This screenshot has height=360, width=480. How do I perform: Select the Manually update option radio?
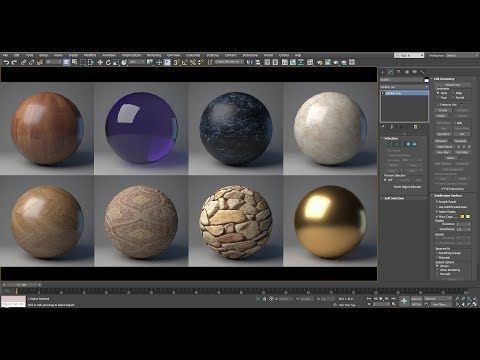[438, 274]
